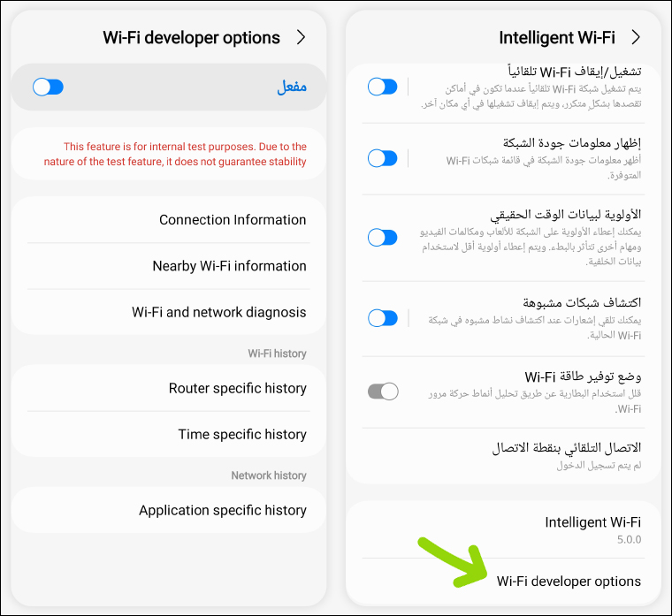
Task: Open Wi-Fi developer options entry
Action: pos(569,581)
